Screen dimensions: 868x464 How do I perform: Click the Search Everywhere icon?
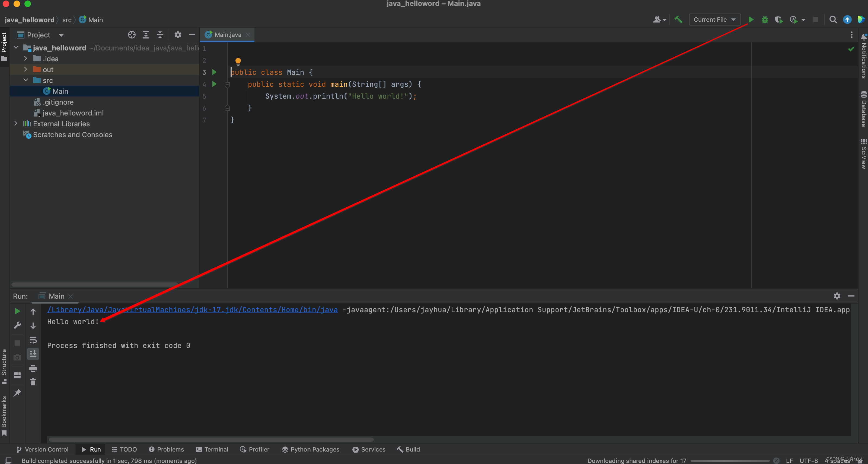pos(833,20)
